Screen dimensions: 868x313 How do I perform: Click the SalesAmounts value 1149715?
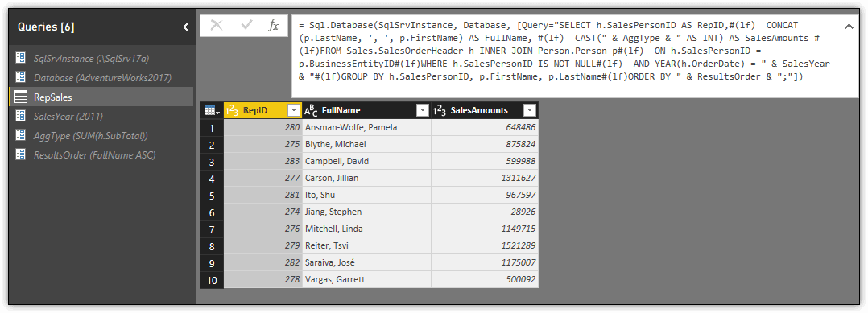[485, 229]
